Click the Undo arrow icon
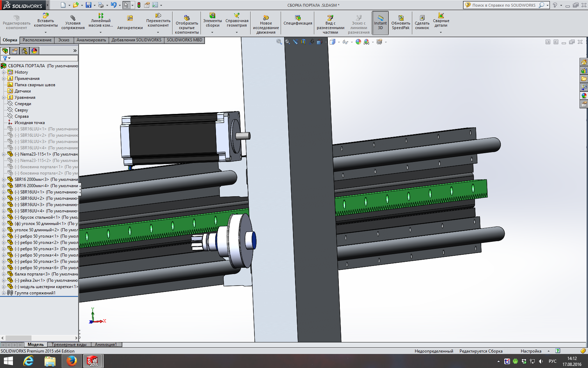Screen dimensions: 588x368 [113, 5]
